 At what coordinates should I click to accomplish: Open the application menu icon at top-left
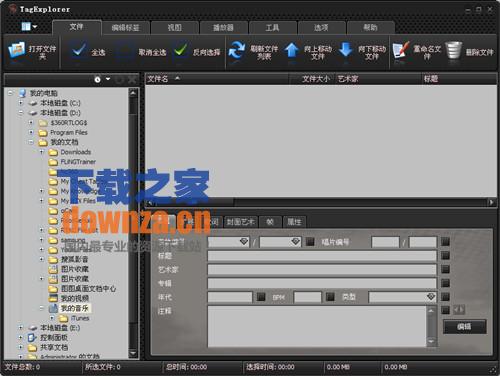29,26
